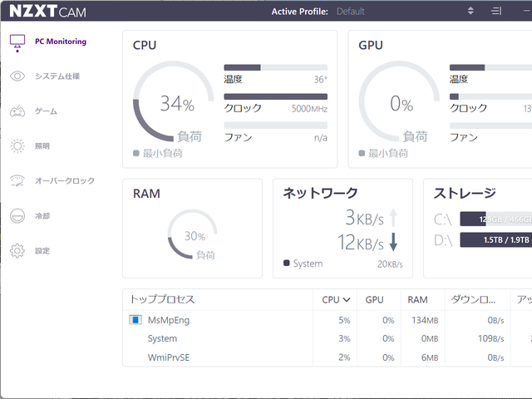Toggle the System network legend marker
This screenshot has width=532, height=399.
[x=287, y=264]
